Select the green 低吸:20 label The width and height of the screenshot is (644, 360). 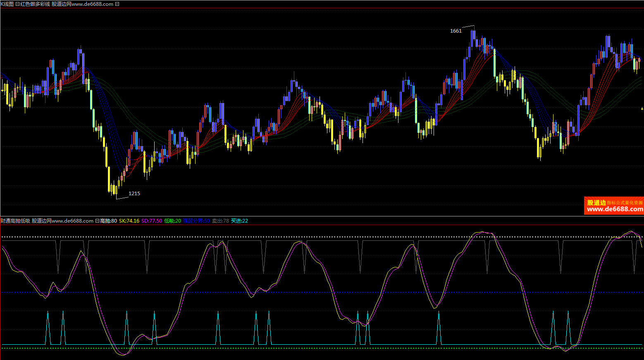tap(172, 221)
